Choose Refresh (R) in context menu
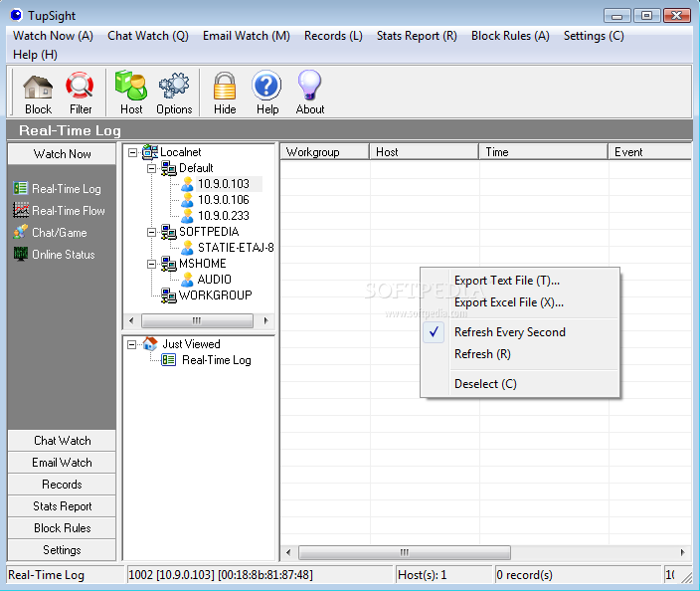 (520, 354)
